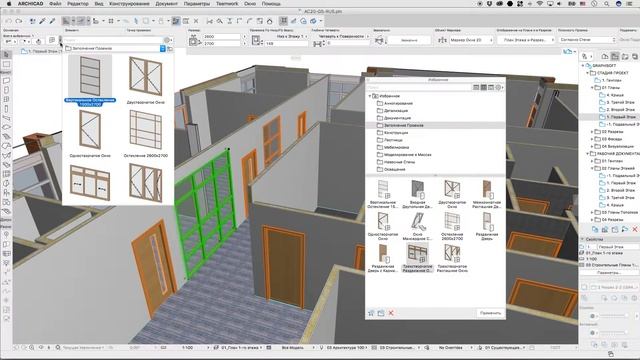Open the Согласно Стене dropdown

[x=587, y=40]
